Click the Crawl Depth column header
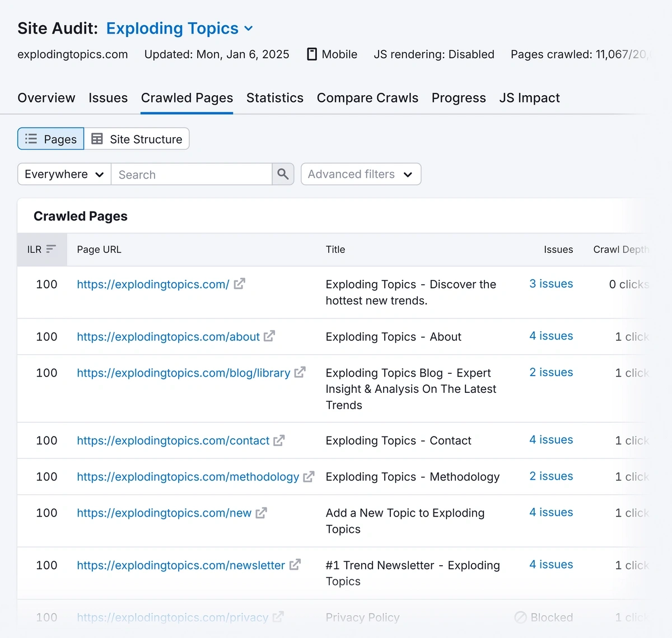 click(621, 250)
